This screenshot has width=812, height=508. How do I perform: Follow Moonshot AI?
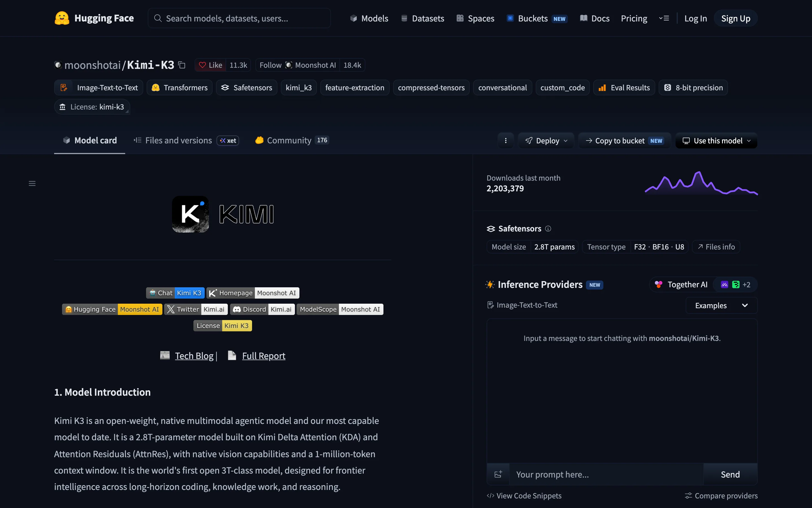[x=297, y=65]
